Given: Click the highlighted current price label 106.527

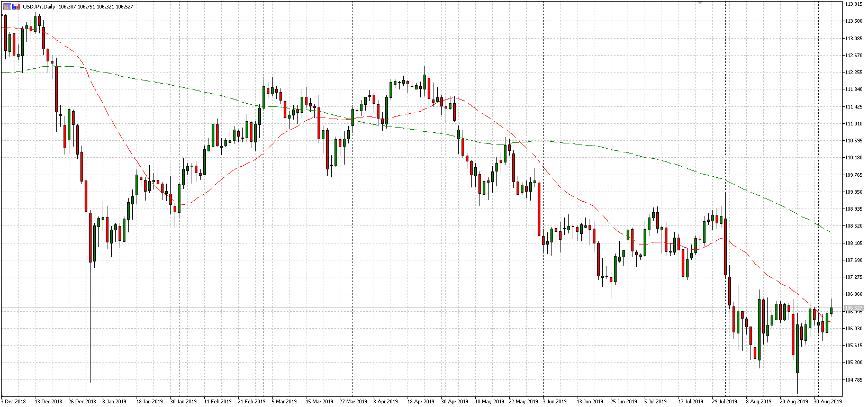Looking at the screenshot, I should tap(854, 307).
